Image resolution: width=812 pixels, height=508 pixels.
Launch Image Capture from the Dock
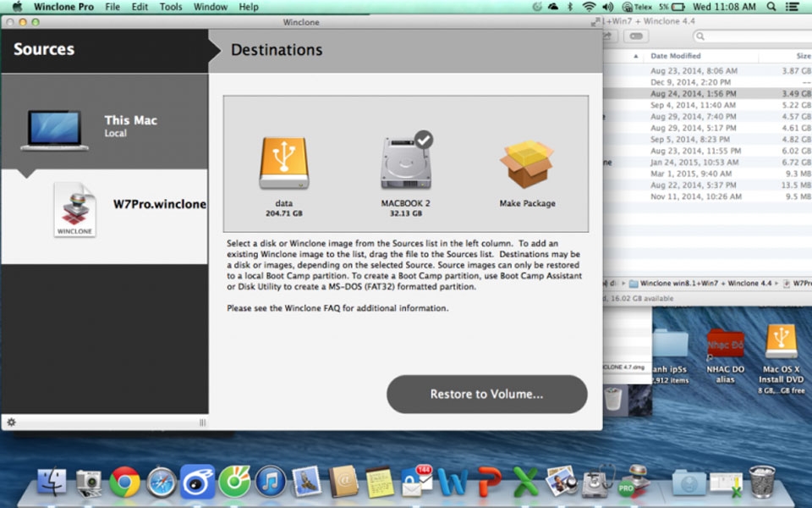pos(88,483)
